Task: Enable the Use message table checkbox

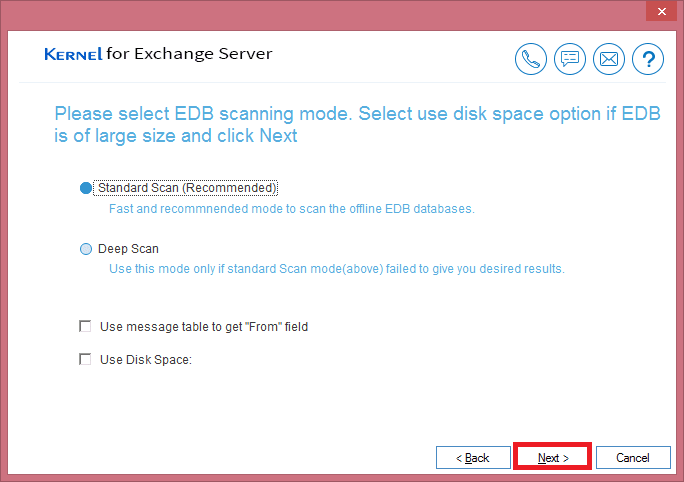Action: (85, 326)
